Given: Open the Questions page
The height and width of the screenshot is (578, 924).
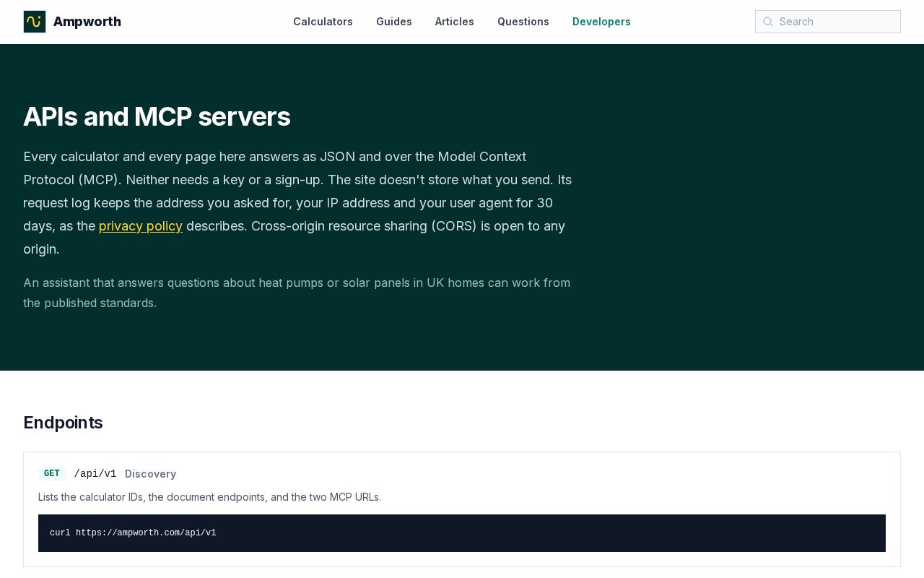Looking at the screenshot, I should [523, 22].
